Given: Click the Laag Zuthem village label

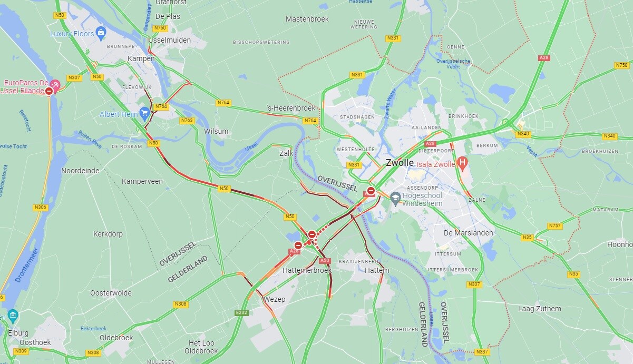Looking at the screenshot, I should pos(540,309).
